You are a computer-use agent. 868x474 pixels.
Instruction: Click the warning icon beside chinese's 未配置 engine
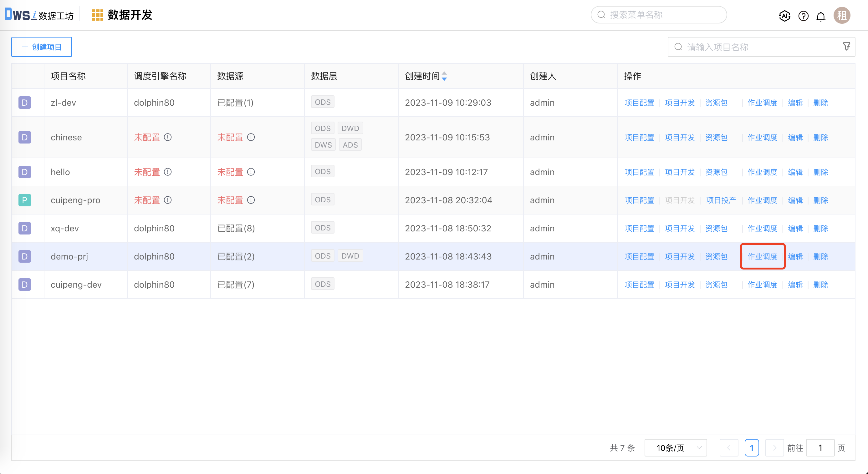coord(168,137)
